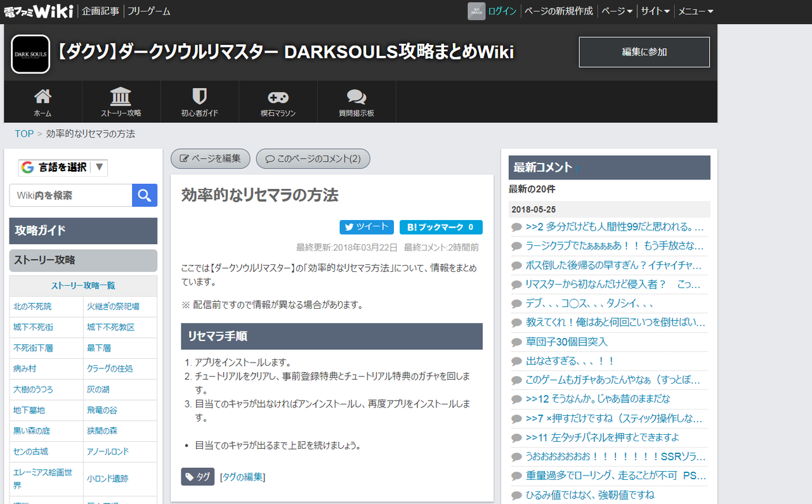Image resolution: width=812 pixels, height=504 pixels.
Task: Open 地下墓地 link
Action: pyautogui.click(x=29, y=410)
